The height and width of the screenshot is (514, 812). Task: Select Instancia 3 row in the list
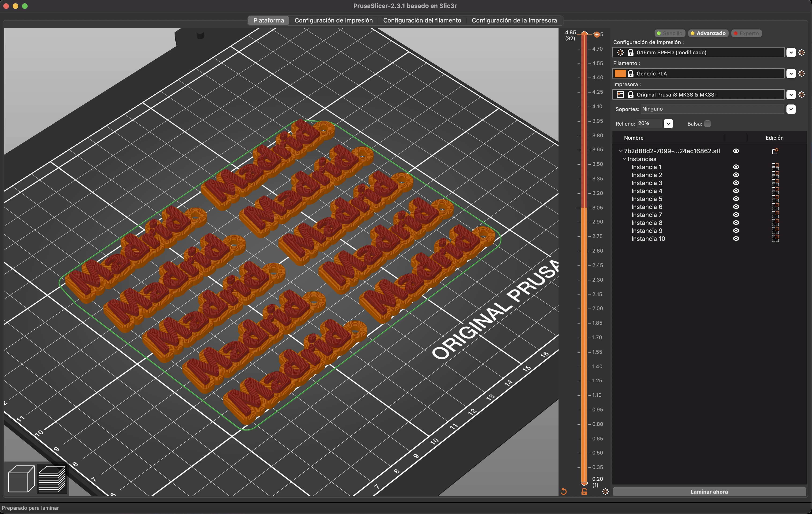(709, 183)
